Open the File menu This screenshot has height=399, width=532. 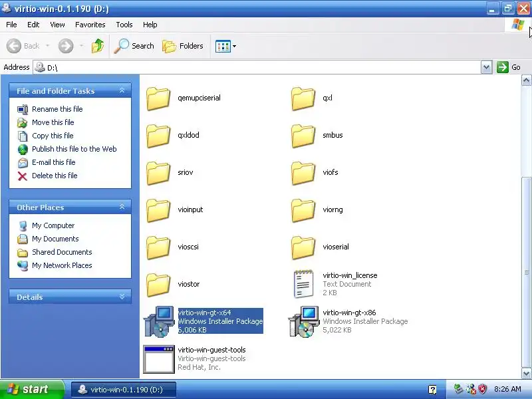11,25
